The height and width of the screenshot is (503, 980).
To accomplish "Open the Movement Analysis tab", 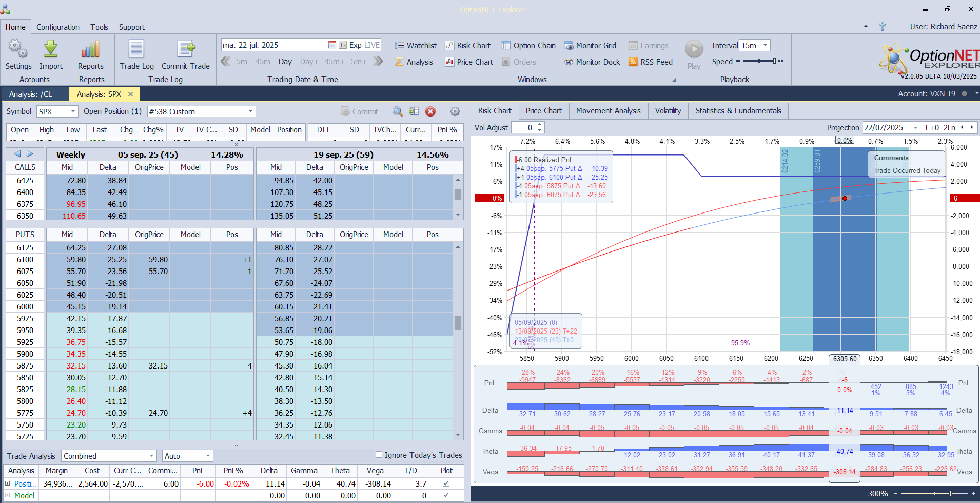I will point(608,111).
